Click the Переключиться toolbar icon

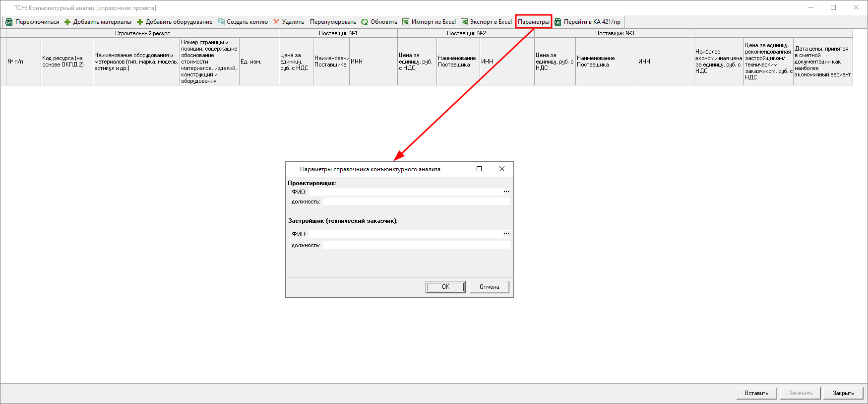pos(9,22)
